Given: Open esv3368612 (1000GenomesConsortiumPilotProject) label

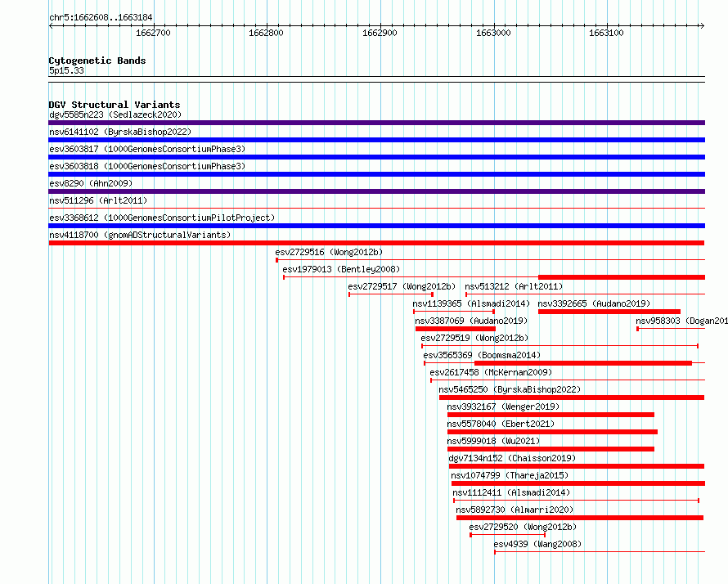Looking at the screenshot, I should pos(162,218).
